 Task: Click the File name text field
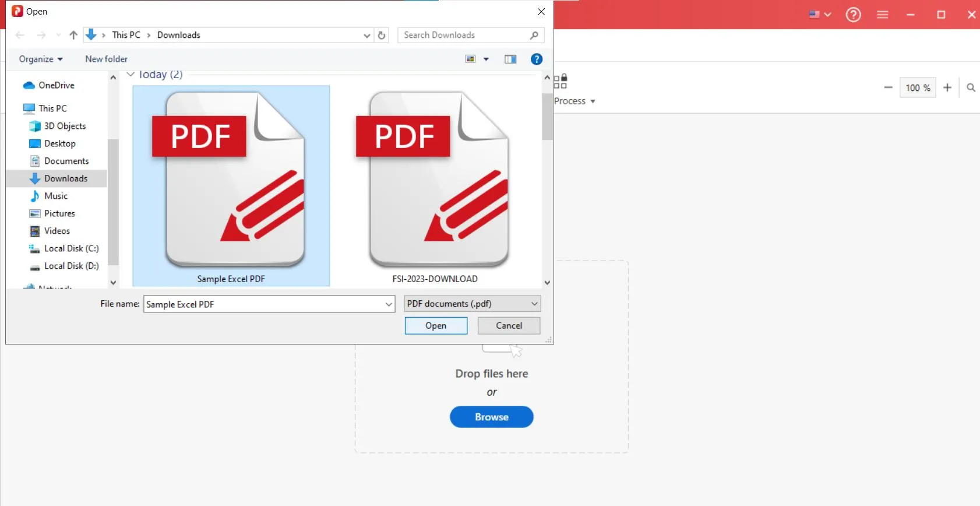tap(264, 304)
